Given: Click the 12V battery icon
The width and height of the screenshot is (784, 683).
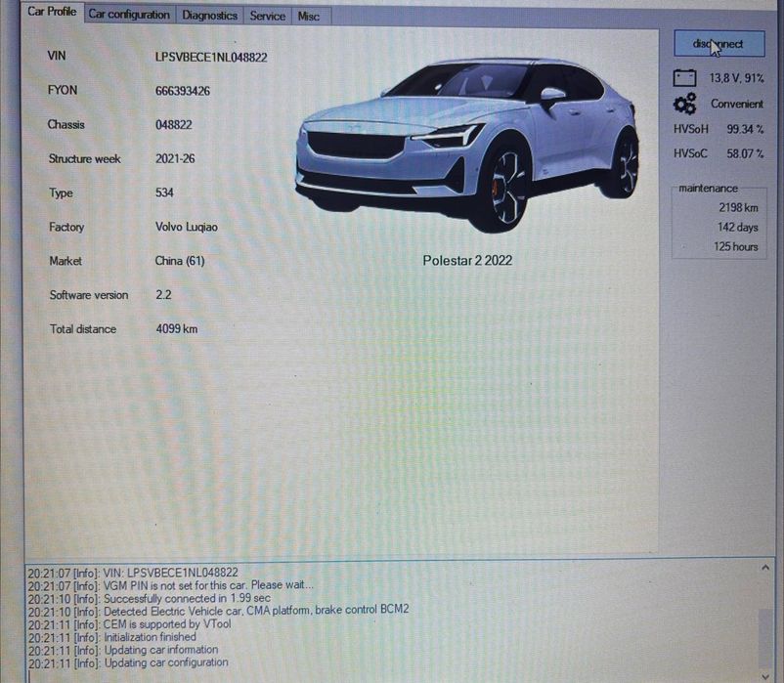Looking at the screenshot, I should pyautogui.click(x=684, y=78).
